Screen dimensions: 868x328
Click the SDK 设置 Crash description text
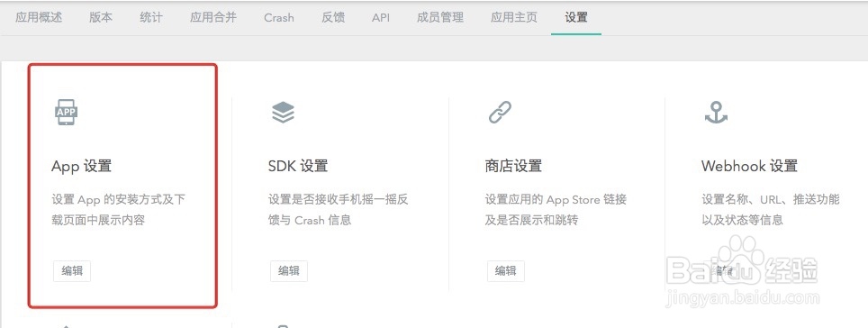[339, 209]
